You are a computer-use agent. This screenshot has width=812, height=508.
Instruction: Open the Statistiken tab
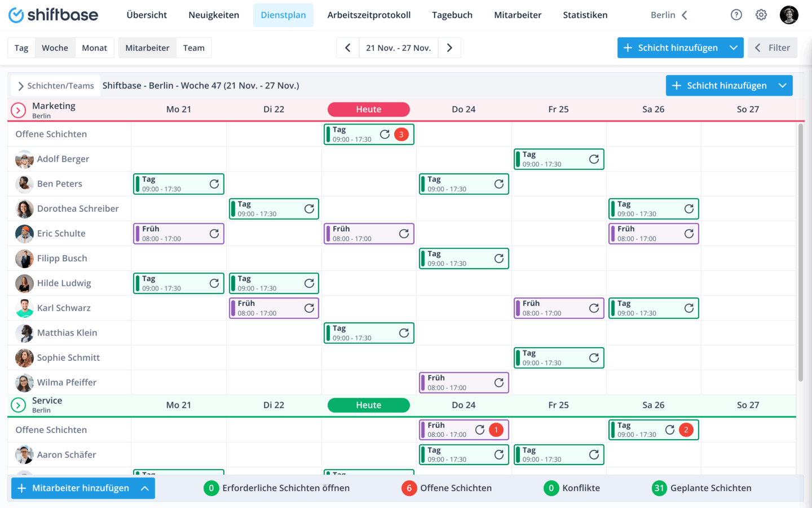[585, 15]
